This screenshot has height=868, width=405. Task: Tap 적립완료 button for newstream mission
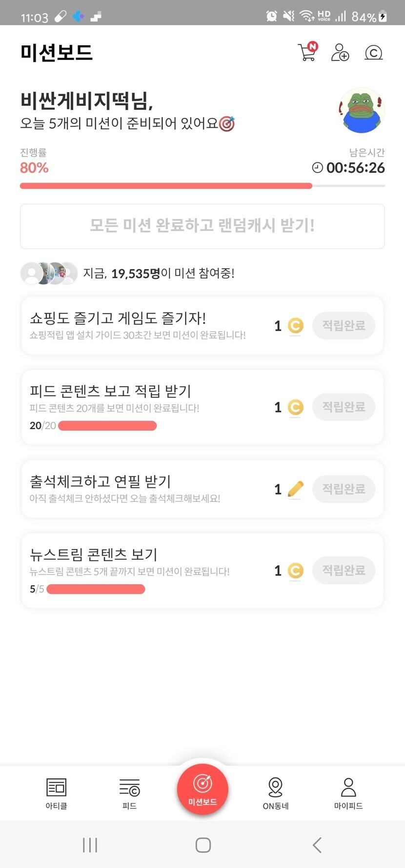pyautogui.click(x=344, y=570)
